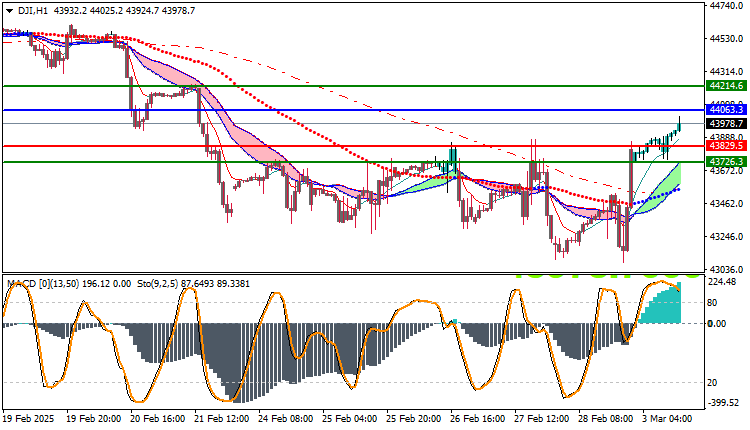Screen dimensions: 750x430
Task: Click the current price label 43978.7
Action: point(726,123)
